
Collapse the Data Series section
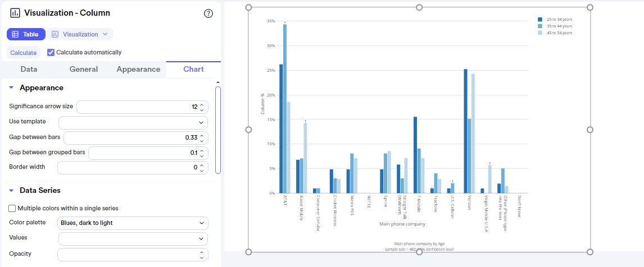tap(11, 190)
